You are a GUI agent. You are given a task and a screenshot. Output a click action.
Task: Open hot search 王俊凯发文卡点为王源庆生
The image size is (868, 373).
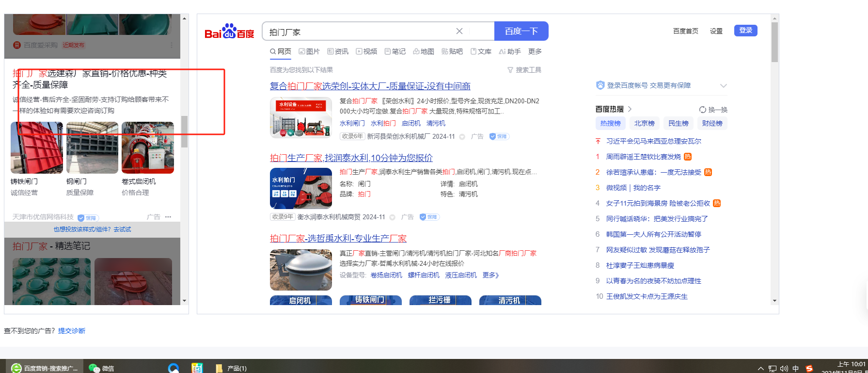click(x=647, y=296)
